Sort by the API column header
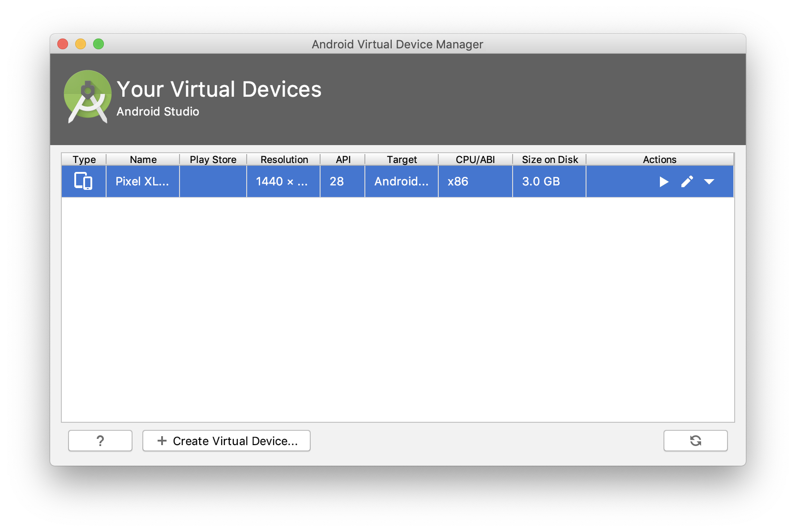 tap(343, 159)
